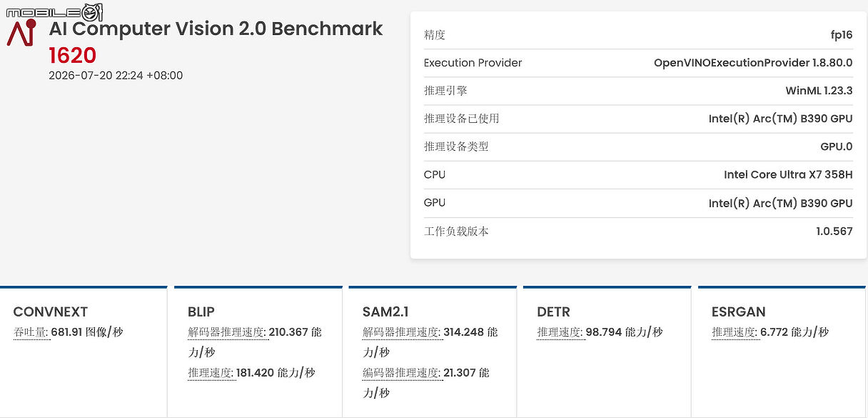Image resolution: width=868 pixels, height=418 pixels.
Task: Click 解码器推理速度 label under BLIP
Action: click(227, 332)
